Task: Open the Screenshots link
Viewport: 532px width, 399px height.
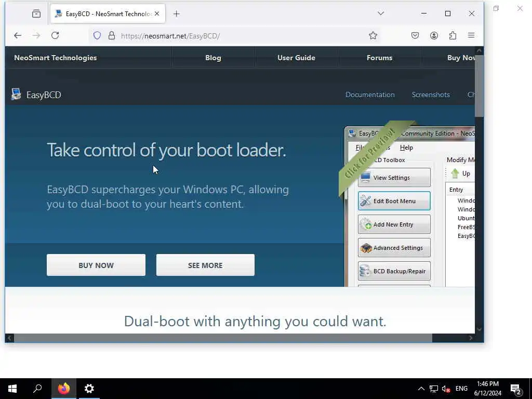Action: pyautogui.click(x=431, y=95)
